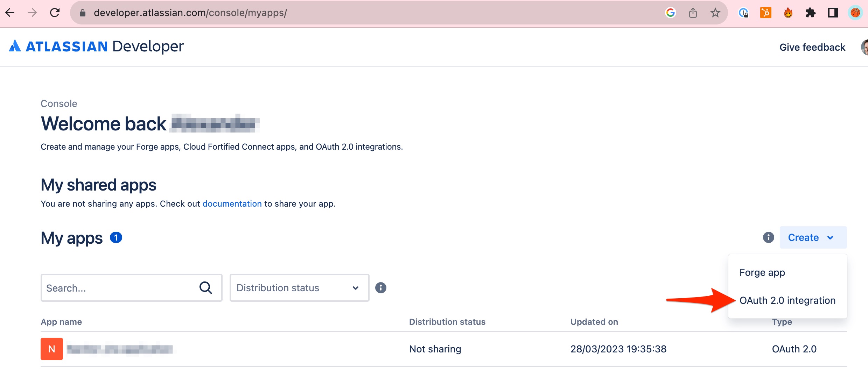Image resolution: width=868 pixels, height=379 pixels.
Task: Click Give feedback
Action: 812,47
